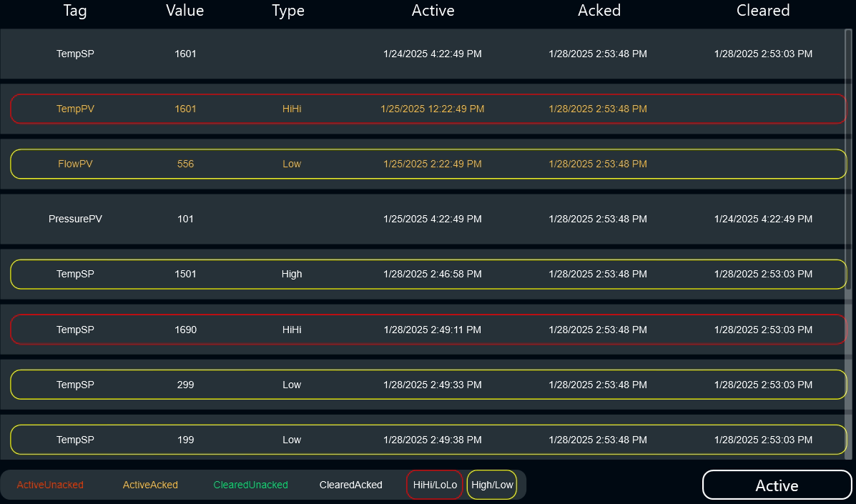Click the Active filter button at bottom right
Screen dimensions: 856x504
pos(777,485)
